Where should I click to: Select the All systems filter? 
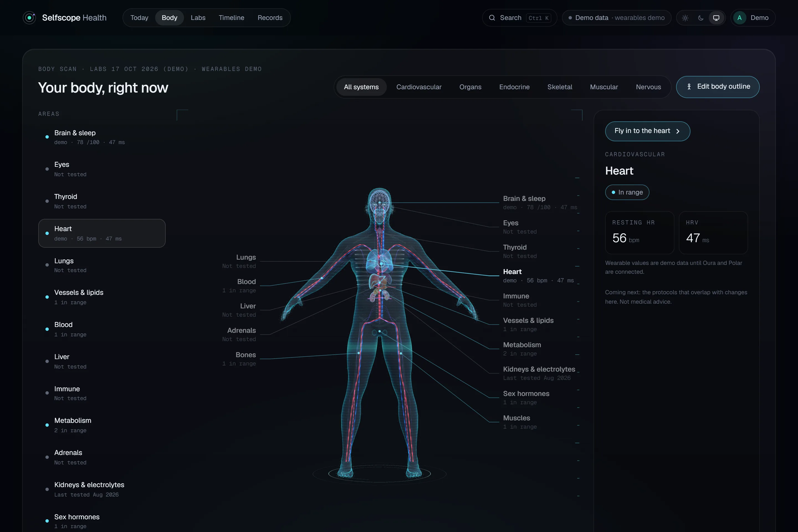361,87
